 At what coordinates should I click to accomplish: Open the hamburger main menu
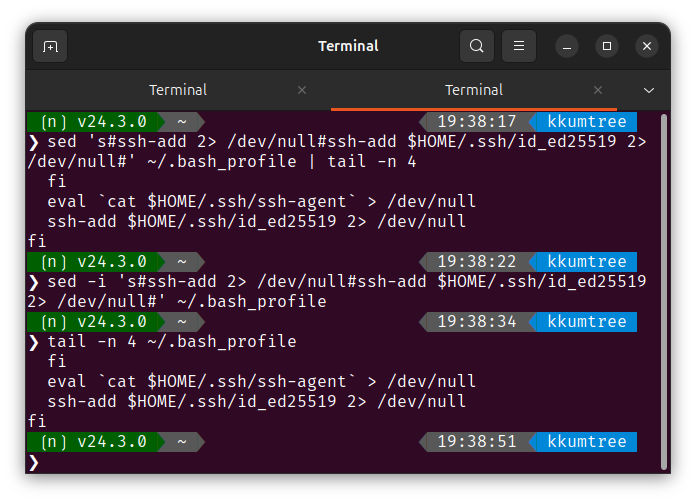point(519,46)
